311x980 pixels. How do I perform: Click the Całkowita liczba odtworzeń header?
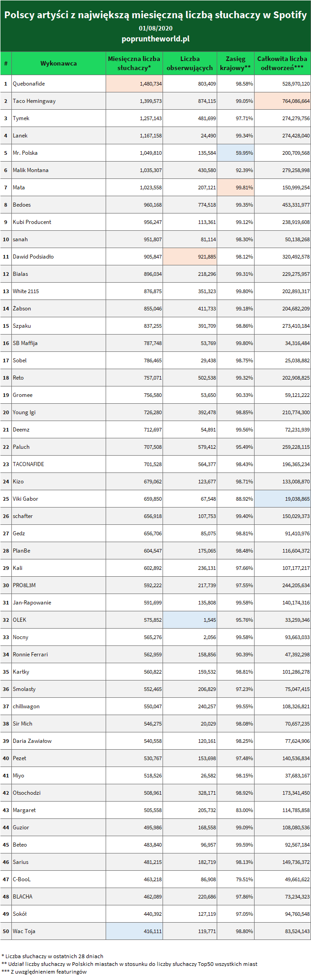[282, 63]
